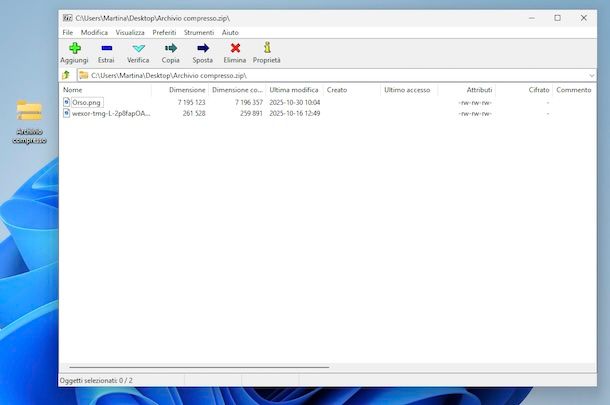The width and height of the screenshot is (610, 405).
Task: Click attributes of Orso.png row
Action: 475,103
